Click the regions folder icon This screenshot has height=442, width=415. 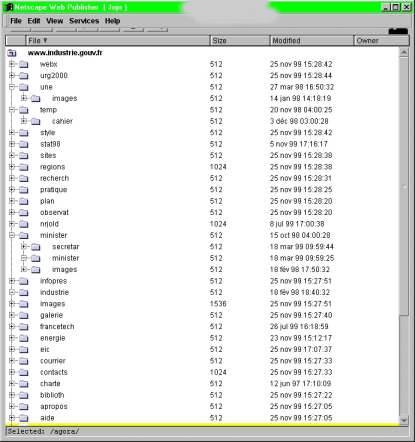coord(24,167)
